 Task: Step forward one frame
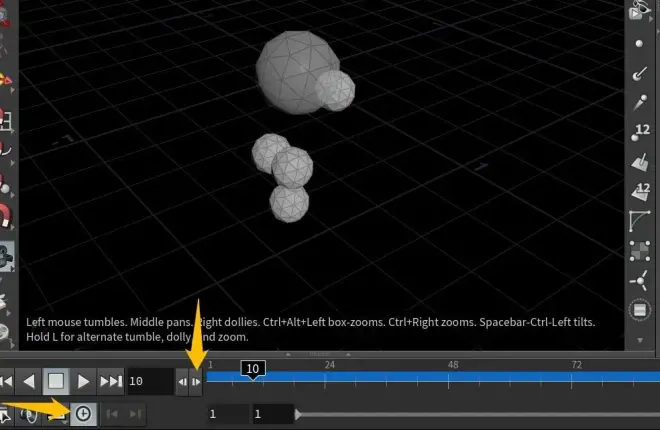196,382
